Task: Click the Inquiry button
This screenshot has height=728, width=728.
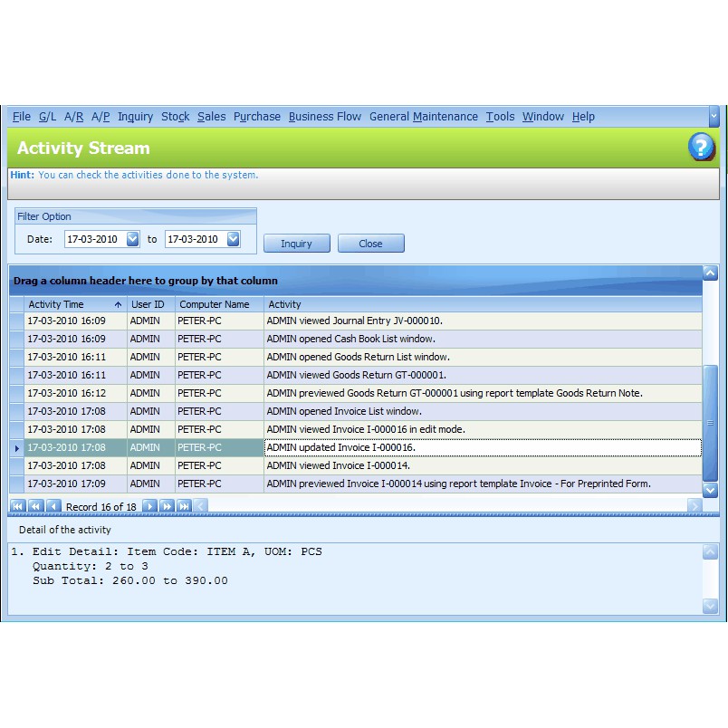Action: [296, 244]
